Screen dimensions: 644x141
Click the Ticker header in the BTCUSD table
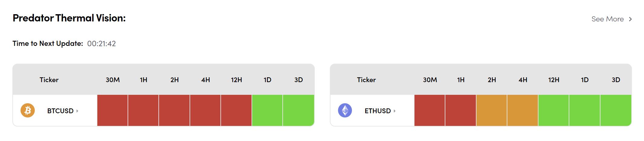point(49,80)
